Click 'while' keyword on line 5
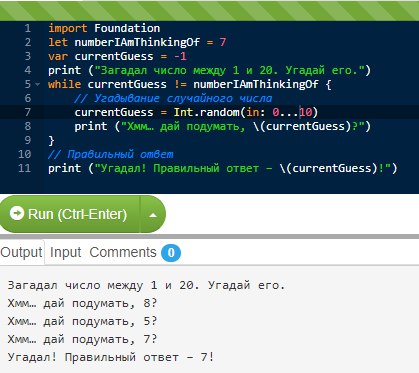Viewport: 419px width, 373px height. [64, 84]
